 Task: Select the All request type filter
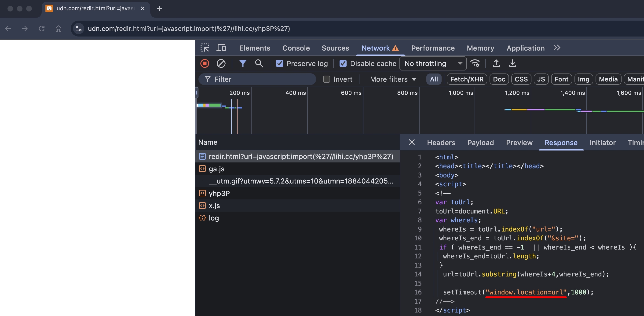coord(434,79)
